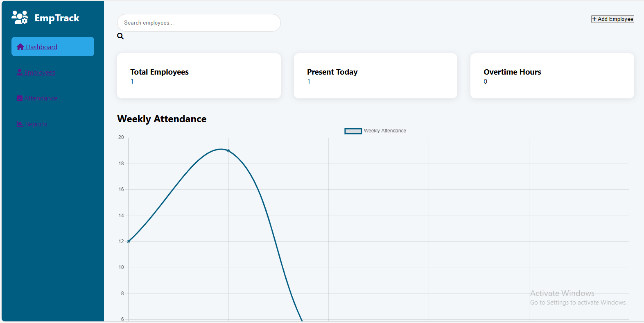Click the chart icon beside Reports
Viewport: 644px width, 323px height.
click(x=20, y=124)
